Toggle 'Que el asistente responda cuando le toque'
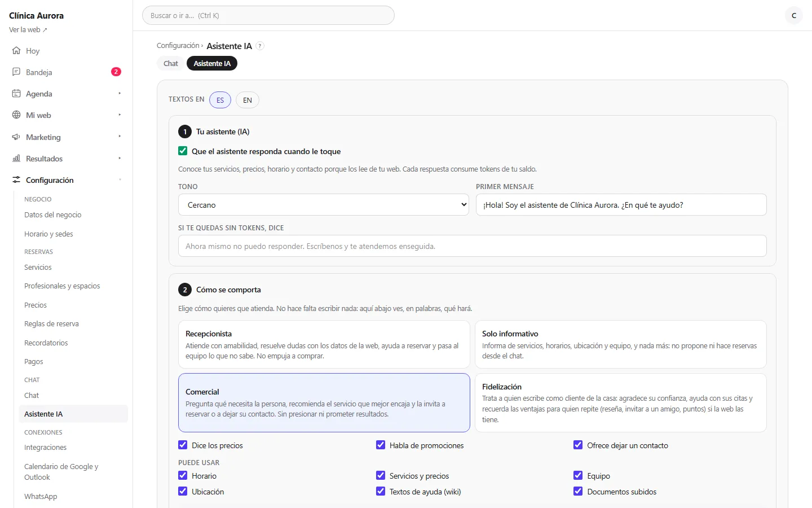 coord(183,151)
